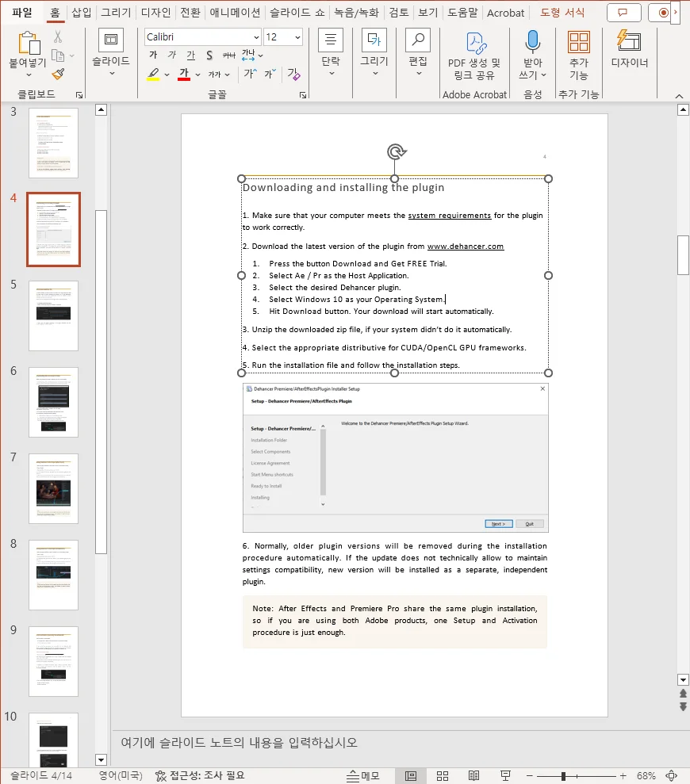Select the yellow text highlight tool

(x=155, y=74)
